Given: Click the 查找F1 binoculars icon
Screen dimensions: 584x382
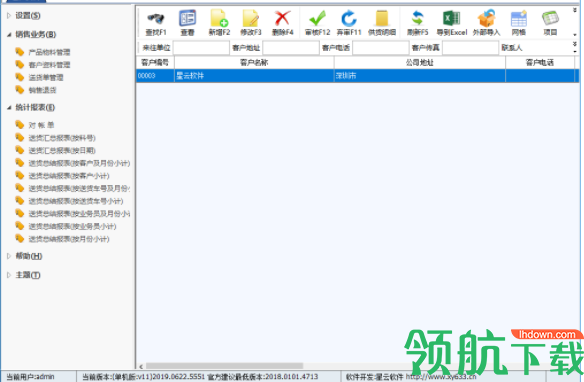Looking at the screenshot, I should 156,18.
